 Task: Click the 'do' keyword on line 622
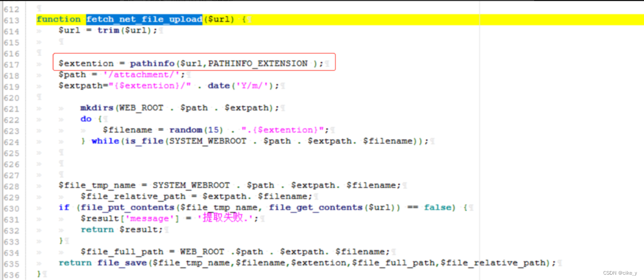pos(86,119)
